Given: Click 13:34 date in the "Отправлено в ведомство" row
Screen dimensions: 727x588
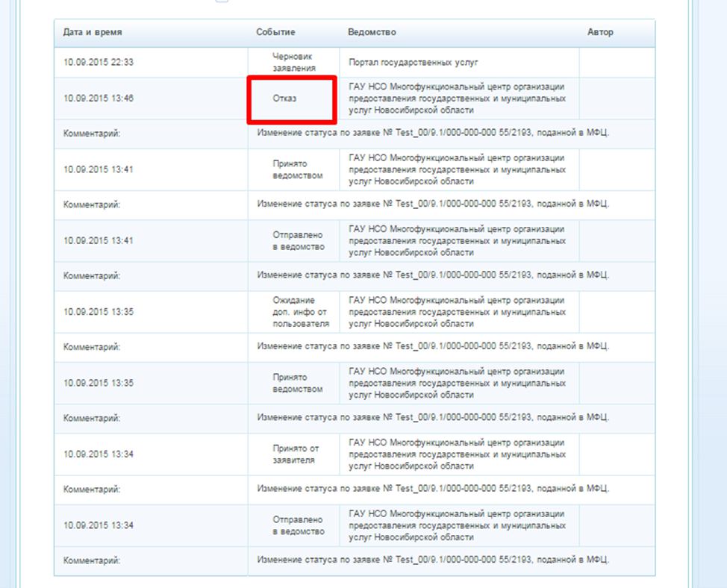Looking at the screenshot, I should [x=99, y=525].
